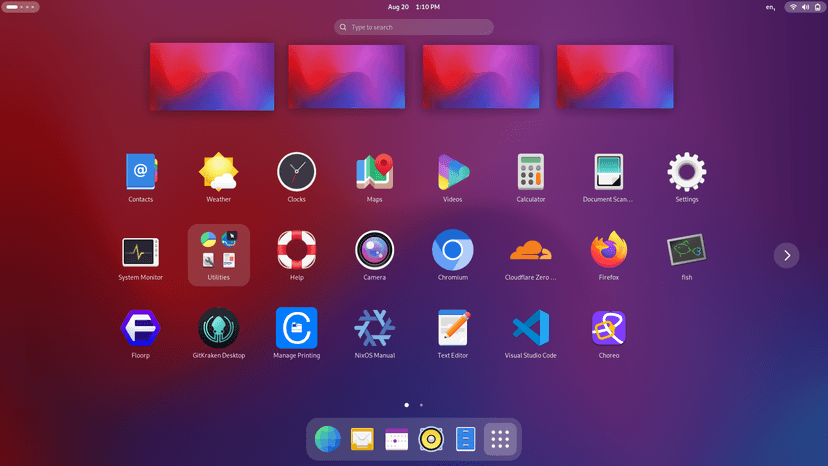The width and height of the screenshot is (828, 466).
Task: Expand the Utilities app folder
Action: (x=218, y=252)
